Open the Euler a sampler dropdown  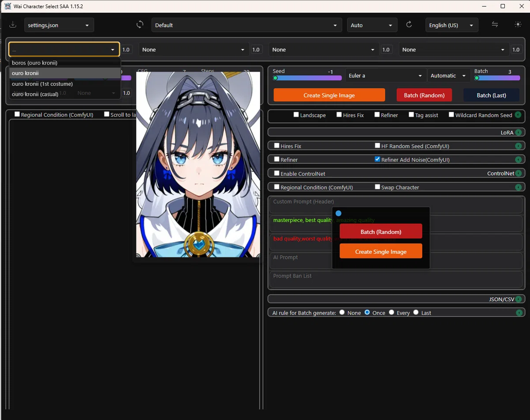click(386, 76)
